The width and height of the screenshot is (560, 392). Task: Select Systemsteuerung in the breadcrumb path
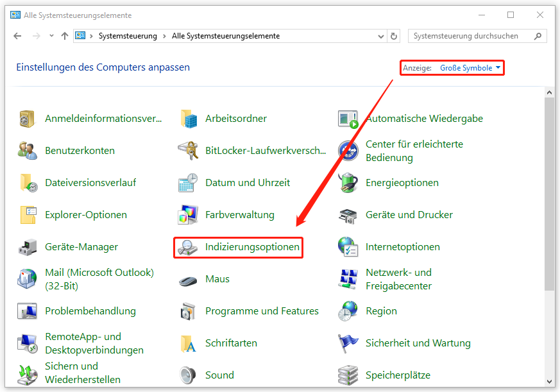[128, 37]
